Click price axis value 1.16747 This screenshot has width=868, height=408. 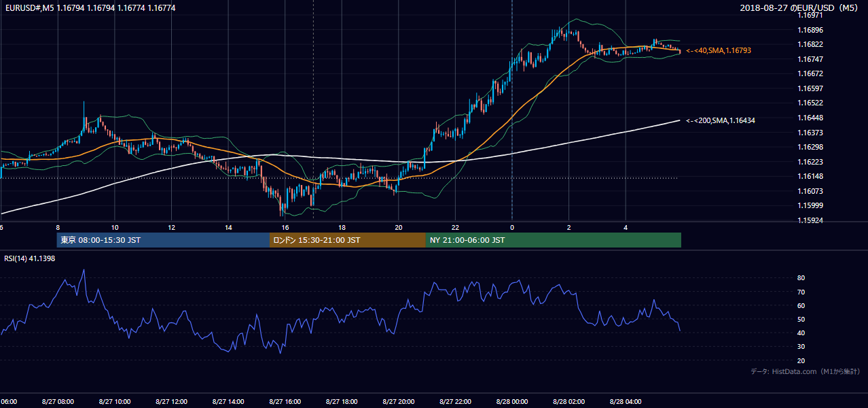[x=811, y=59]
